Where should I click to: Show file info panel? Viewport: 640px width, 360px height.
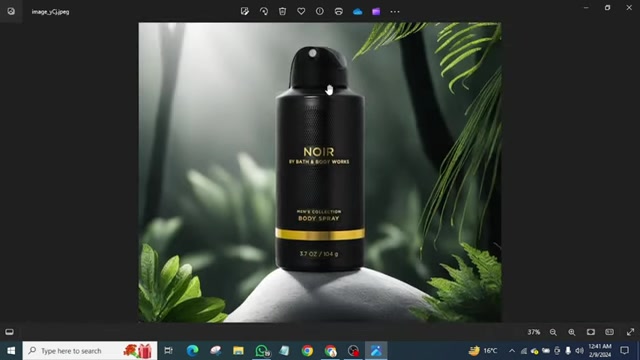pyautogui.click(x=320, y=11)
